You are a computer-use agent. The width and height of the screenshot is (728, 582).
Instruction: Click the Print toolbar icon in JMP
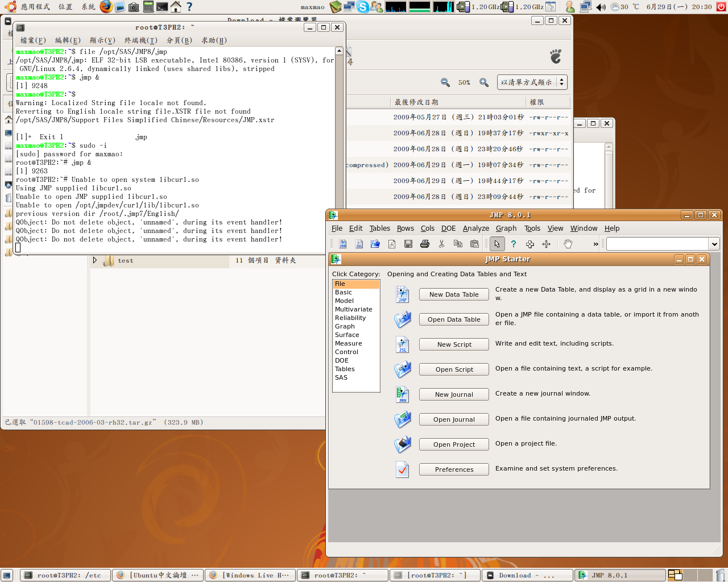pyautogui.click(x=425, y=244)
